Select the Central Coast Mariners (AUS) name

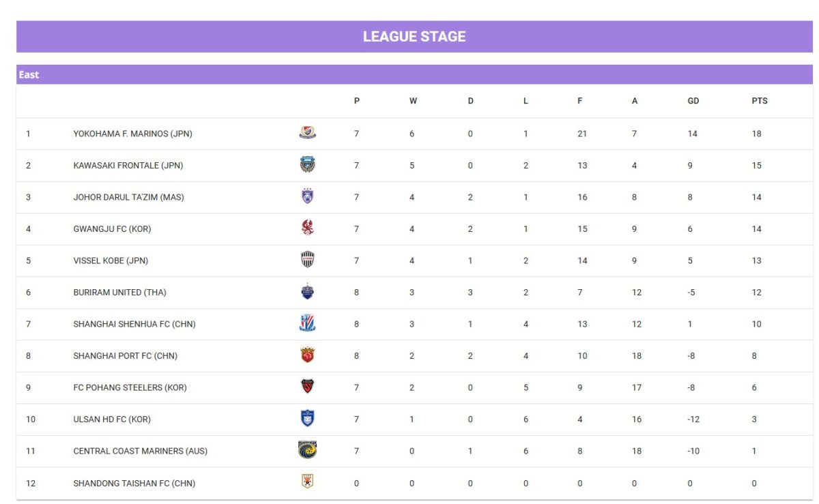[141, 451]
